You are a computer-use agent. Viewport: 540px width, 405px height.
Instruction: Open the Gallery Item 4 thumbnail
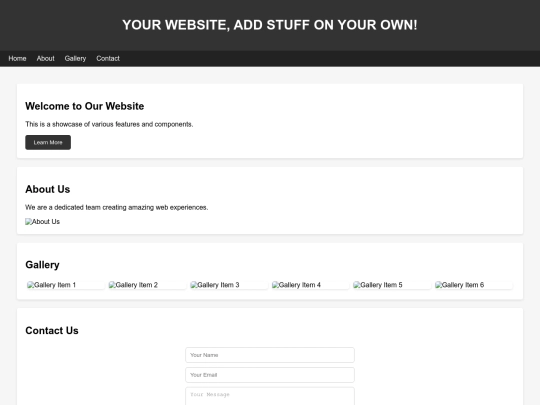pyautogui.click(x=310, y=285)
